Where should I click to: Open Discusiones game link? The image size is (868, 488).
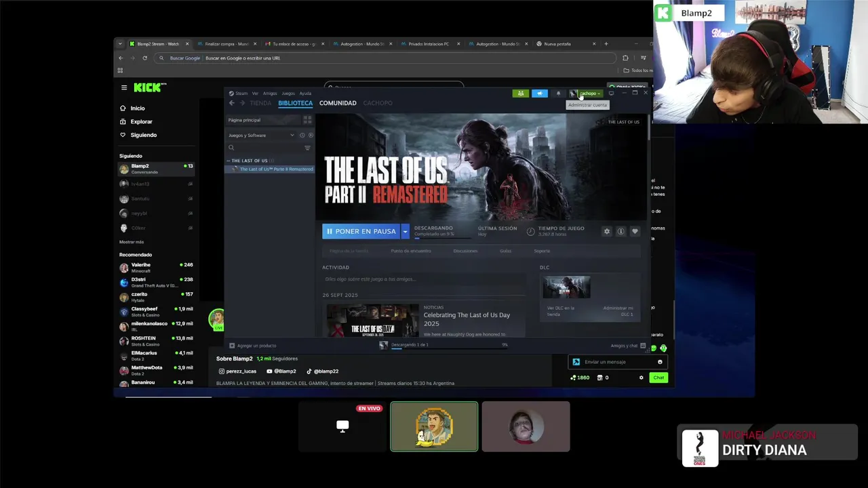click(465, 251)
